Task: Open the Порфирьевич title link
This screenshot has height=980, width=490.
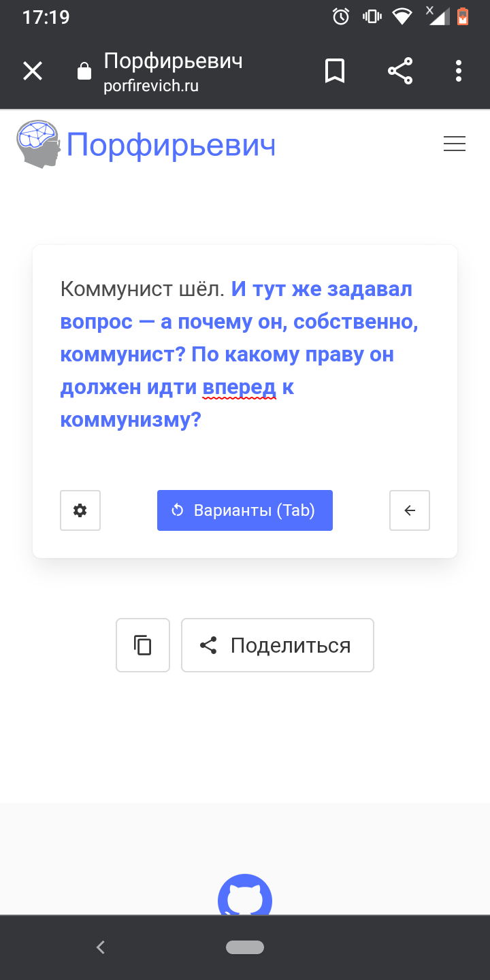Action: (171, 145)
